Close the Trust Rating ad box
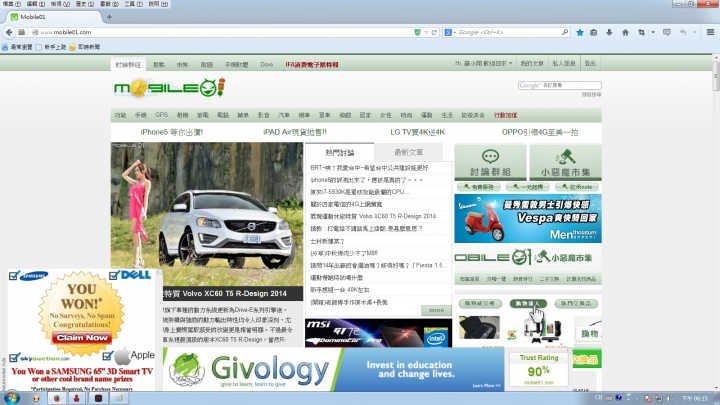Screen dimensions: 720x405 click(569, 351)
